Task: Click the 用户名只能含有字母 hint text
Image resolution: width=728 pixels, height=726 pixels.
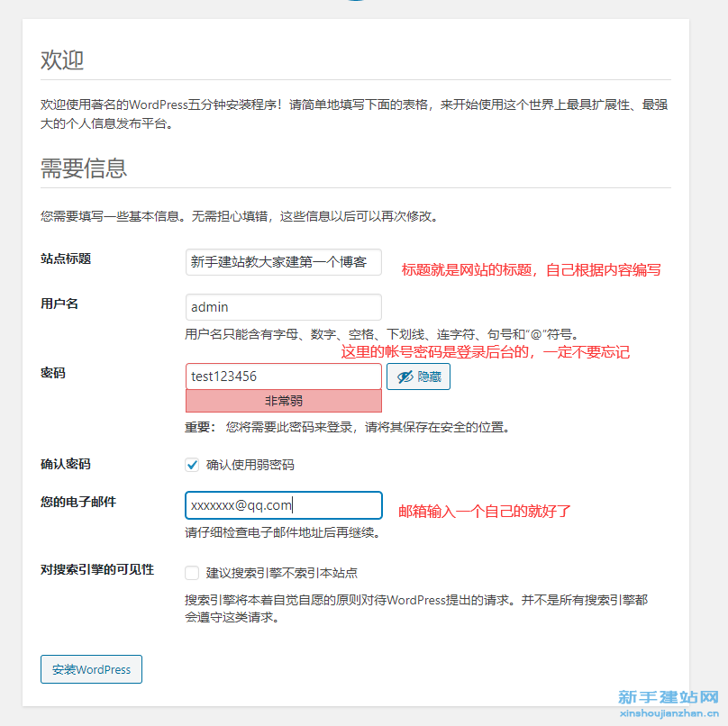Action: pyautogui.click(x=382, y=334)
